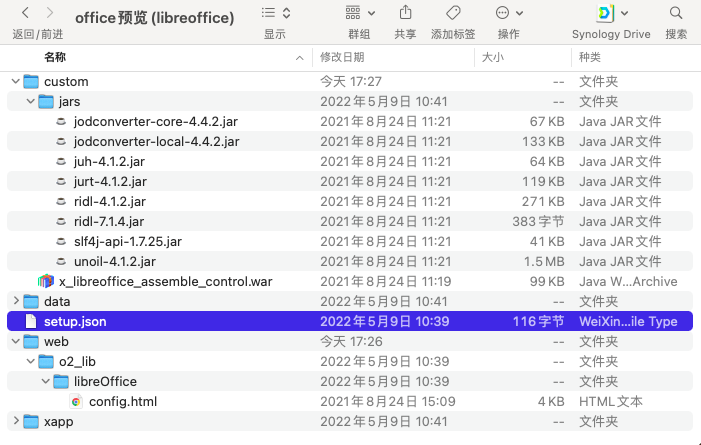Open the Group (群组) menu icon
Viewport: 701px width, 445px height.
(353, 13)
